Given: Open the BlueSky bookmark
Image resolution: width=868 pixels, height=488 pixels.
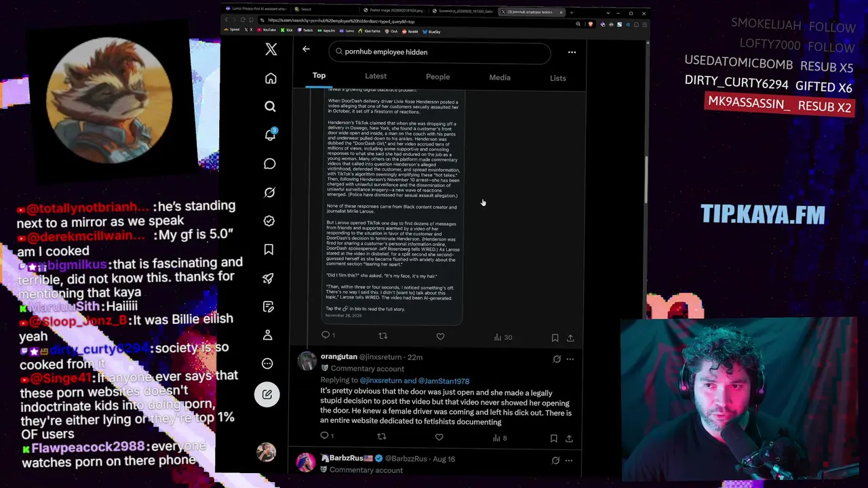Looking at the screenshot, I should coord(431,32).
